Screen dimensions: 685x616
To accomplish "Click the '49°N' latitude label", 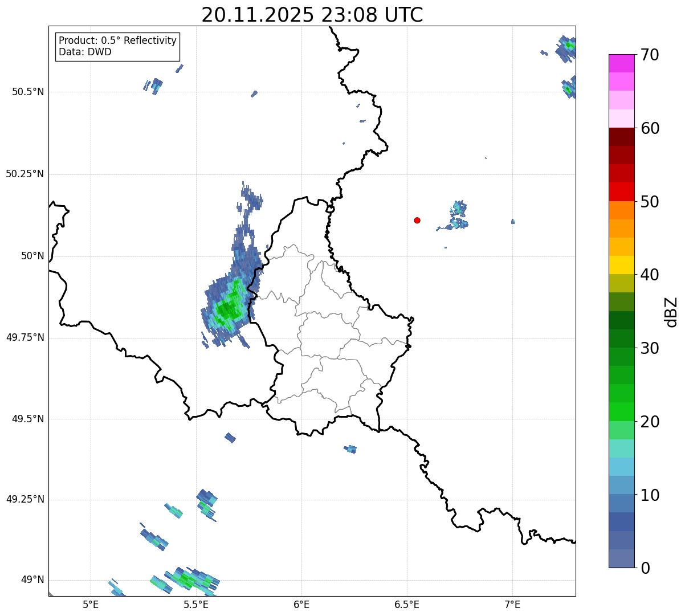I will click(32, 580).
